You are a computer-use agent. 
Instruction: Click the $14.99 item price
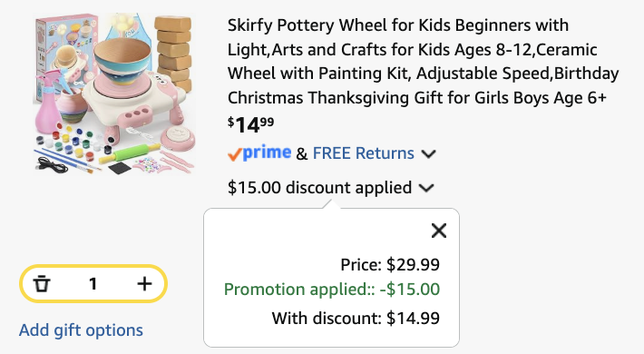coord(250,124)
